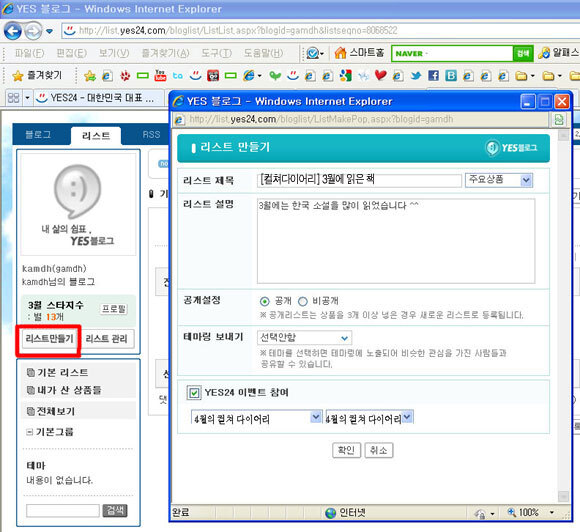Open the Facebook bookmark icon

(433, 75)
